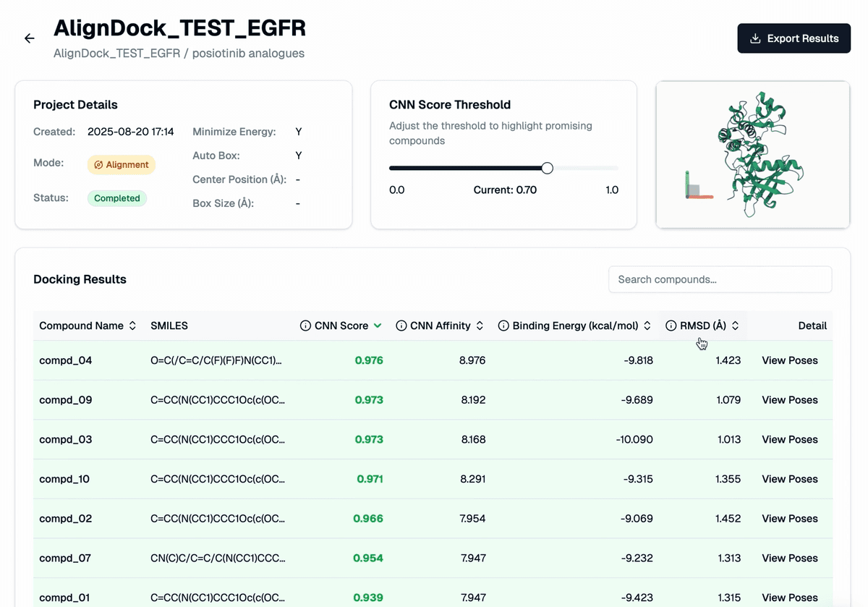
Task: Click info icon beside Binding Energy
Action: pyautogui.click(x=503, y=326)
